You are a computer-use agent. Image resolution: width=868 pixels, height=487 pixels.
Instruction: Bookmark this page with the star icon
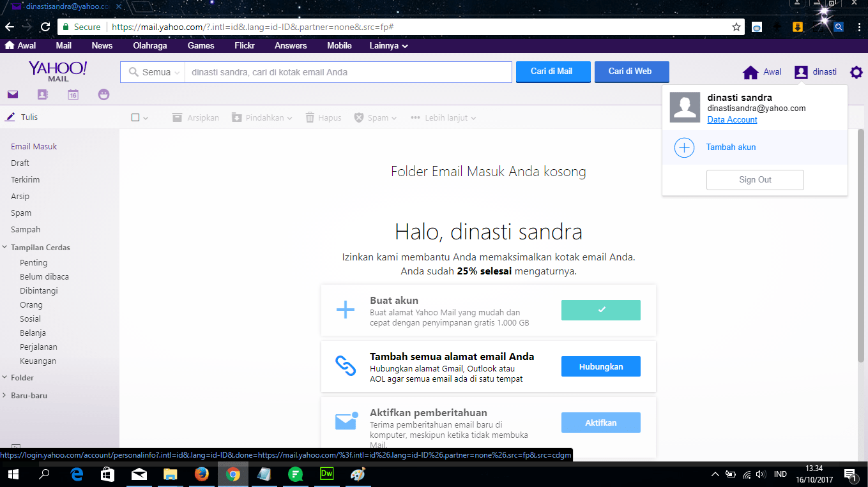coord(736,27)
